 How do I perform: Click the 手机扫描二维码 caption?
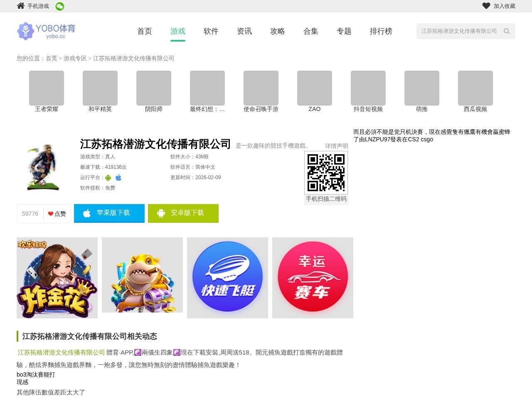click(326, 199)
